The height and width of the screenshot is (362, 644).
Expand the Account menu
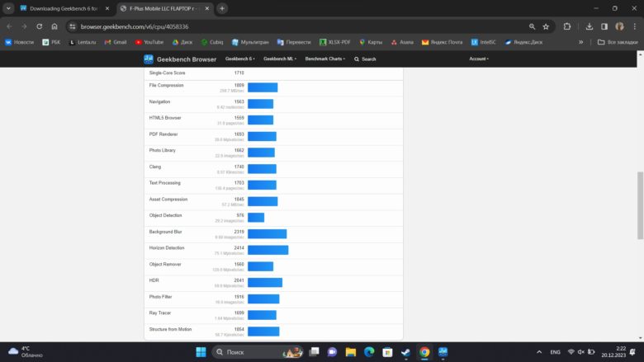pos(479,59)
